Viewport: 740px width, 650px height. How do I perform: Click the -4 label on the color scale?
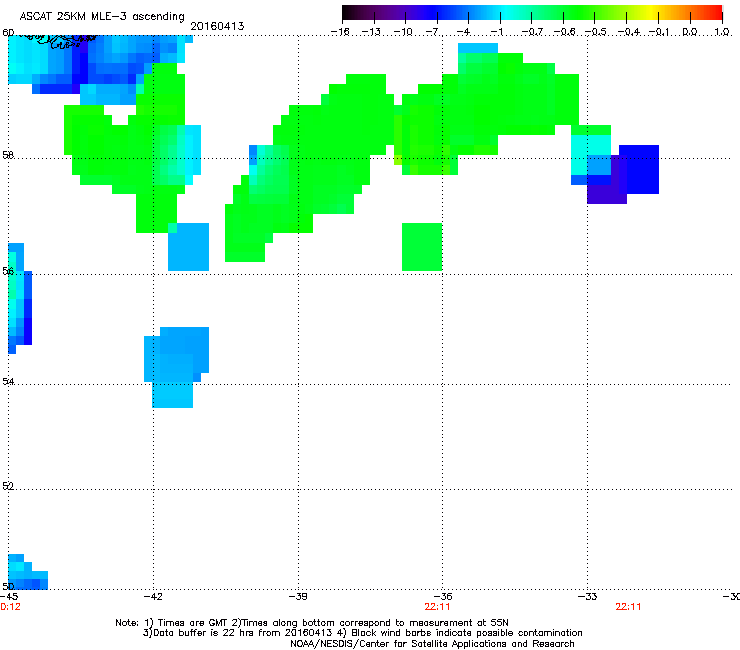[x=465, y=32]
